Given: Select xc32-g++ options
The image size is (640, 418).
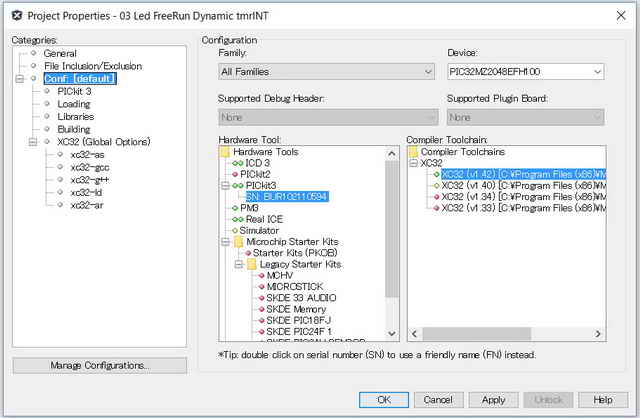Looking at the screenshot, I should [89, 180].
